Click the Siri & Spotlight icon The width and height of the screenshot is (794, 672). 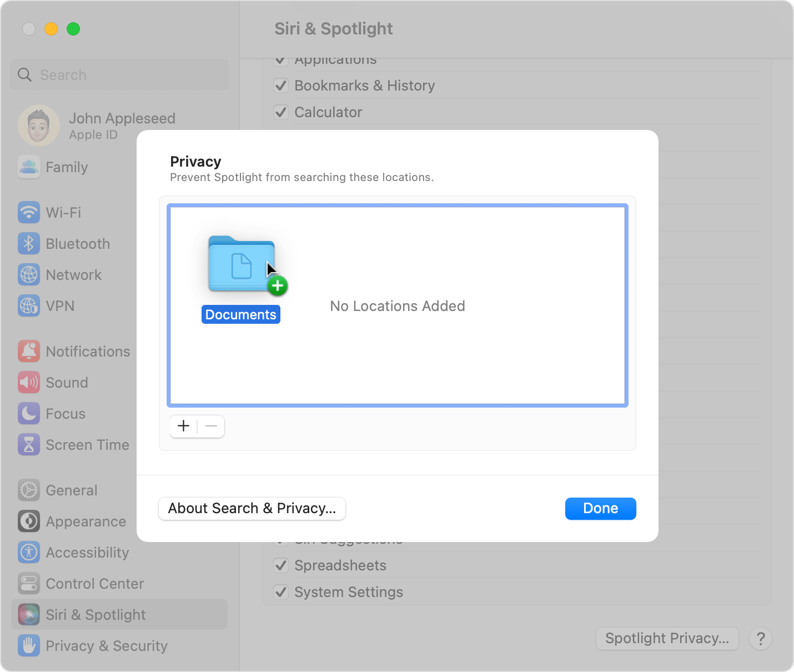[x=29, y=614]
